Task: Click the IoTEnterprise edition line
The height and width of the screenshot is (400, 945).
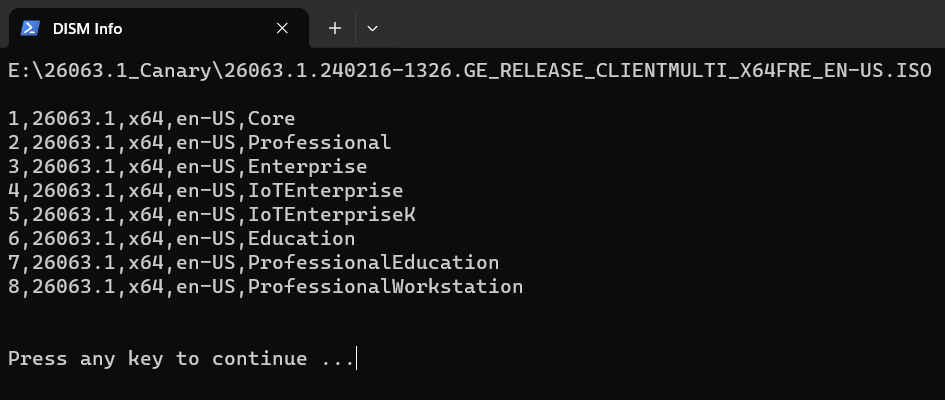Action: pyautogui.click(x=206, y=191)
